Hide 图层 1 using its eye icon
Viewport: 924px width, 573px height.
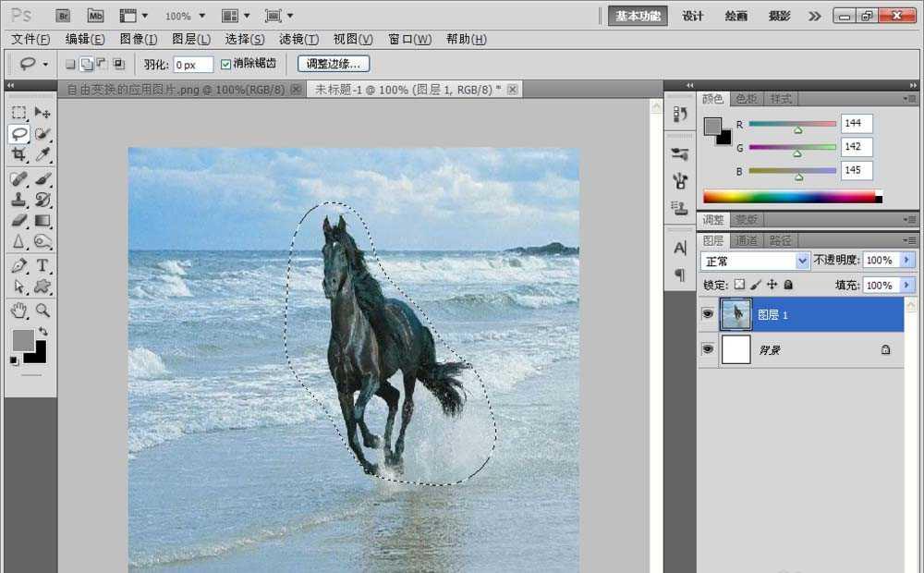(x=708, y=314)
